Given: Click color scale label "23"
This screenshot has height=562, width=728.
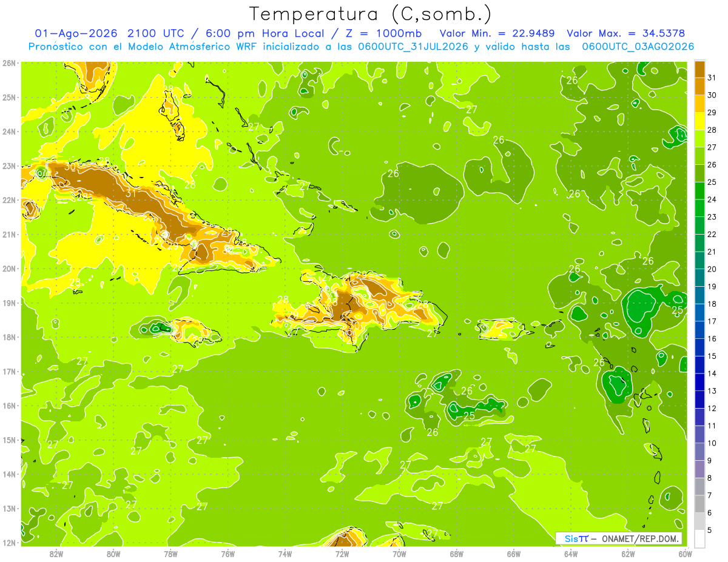Looking at the screenshot, I should pyautogui.click(x=712, y=216).
